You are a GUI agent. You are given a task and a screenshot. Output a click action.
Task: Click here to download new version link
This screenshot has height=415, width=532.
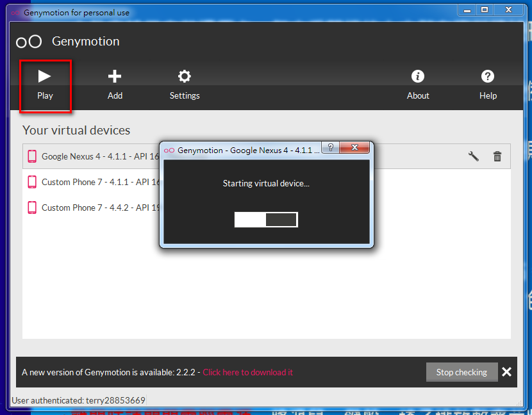[x=247, y=372]
